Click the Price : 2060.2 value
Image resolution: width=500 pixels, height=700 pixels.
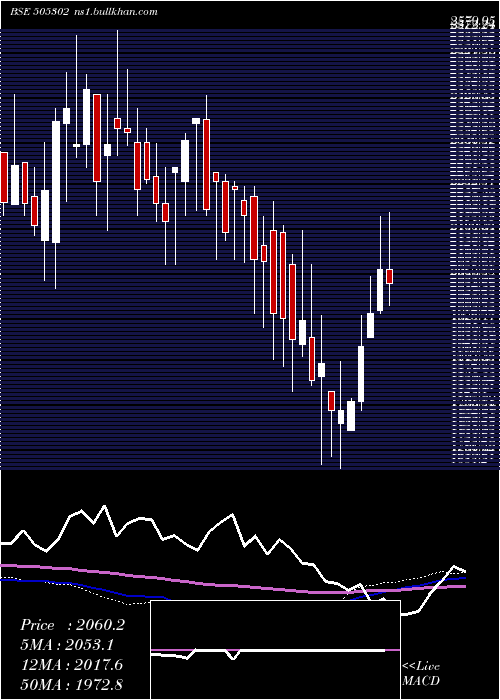coord(72,625)
